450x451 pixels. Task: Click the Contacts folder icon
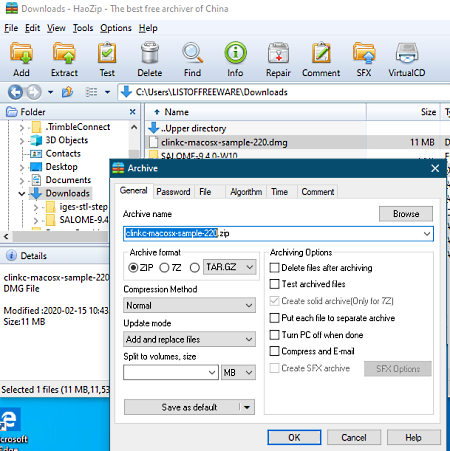tap(36, 154)
